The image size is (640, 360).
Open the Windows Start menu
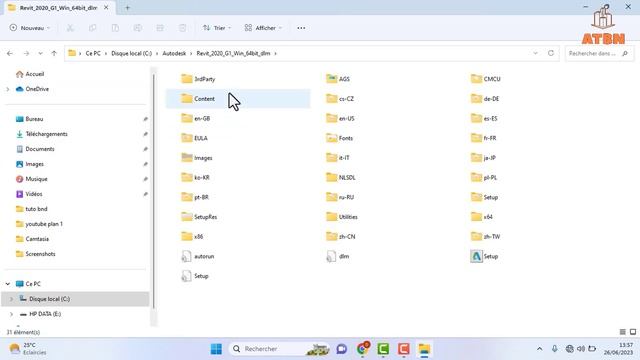pyautogui.click(x=216, y=349)
